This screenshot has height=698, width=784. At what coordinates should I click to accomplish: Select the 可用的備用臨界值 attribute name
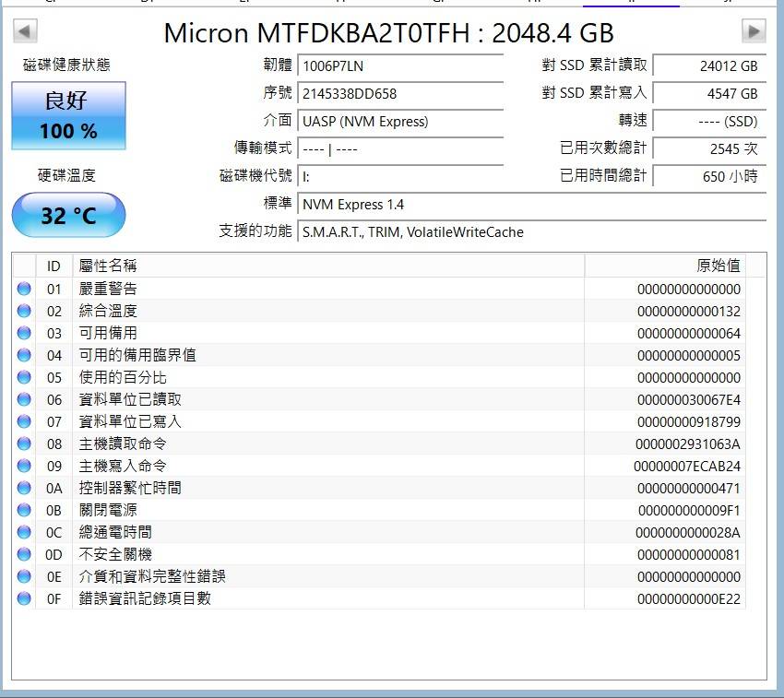click(x=137, y=355)
